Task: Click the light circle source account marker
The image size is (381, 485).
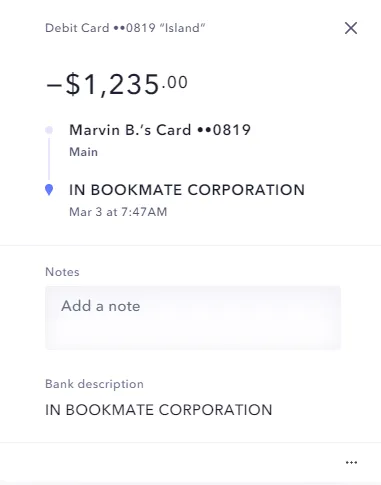Action: 49,130
